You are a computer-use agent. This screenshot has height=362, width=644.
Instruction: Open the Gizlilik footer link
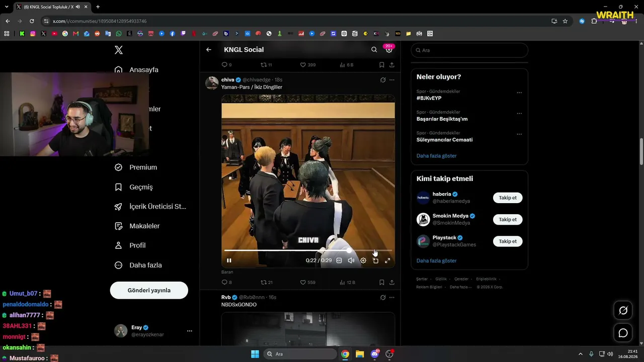coord(441,279)
